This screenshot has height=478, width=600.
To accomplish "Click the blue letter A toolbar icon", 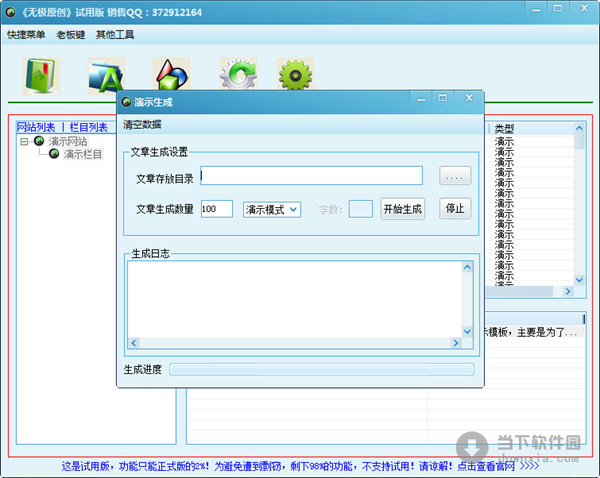I will (105, 76).
